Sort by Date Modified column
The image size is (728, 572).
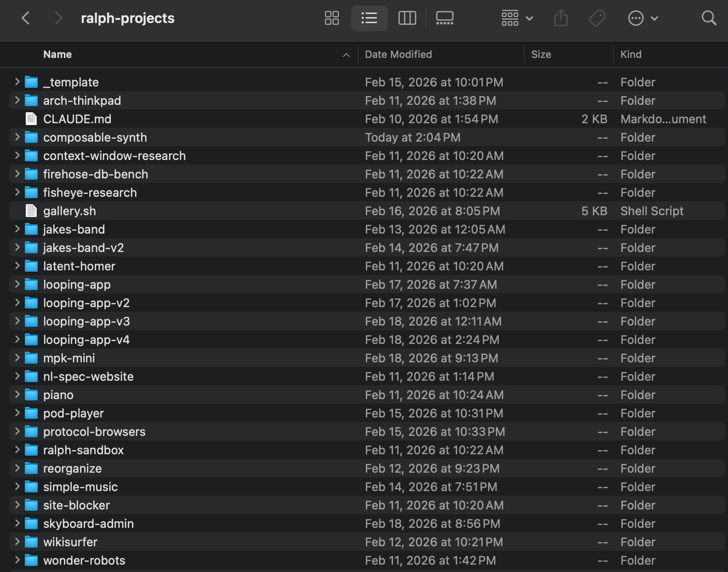click(x=398, y=54)
